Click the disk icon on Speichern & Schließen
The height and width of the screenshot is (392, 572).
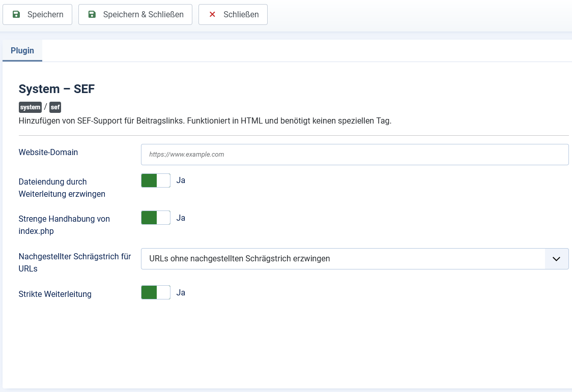pyautogui.click(x=92, y=15)
